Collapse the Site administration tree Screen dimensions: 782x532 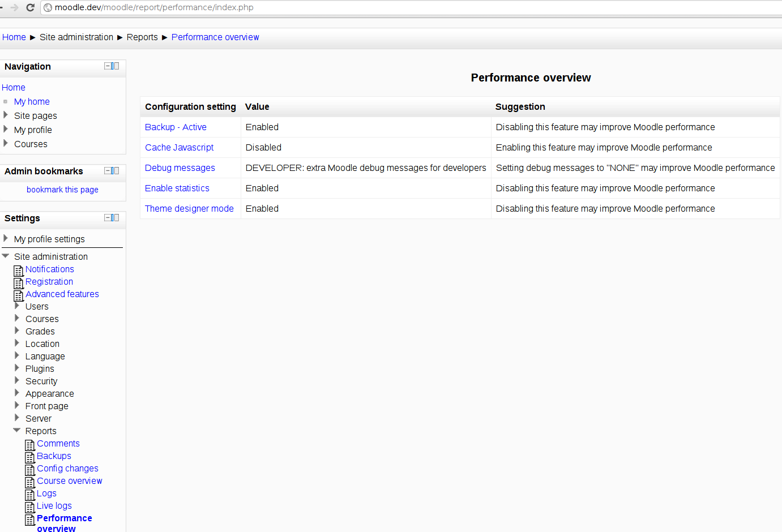pos(6,256)
